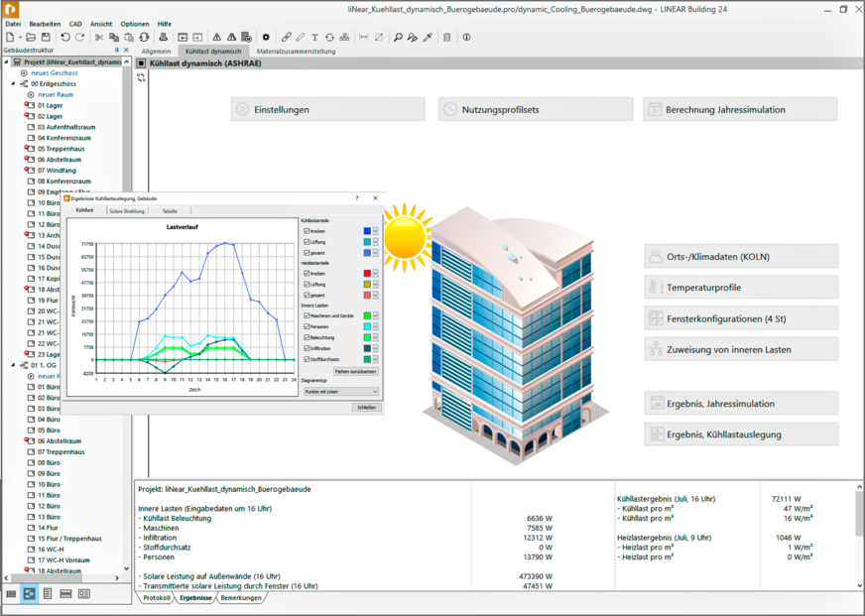This screenshot has width=865, height=616.
Task: Toggle the Maschinen und Geräte checkbox
Action: (307, 315)
